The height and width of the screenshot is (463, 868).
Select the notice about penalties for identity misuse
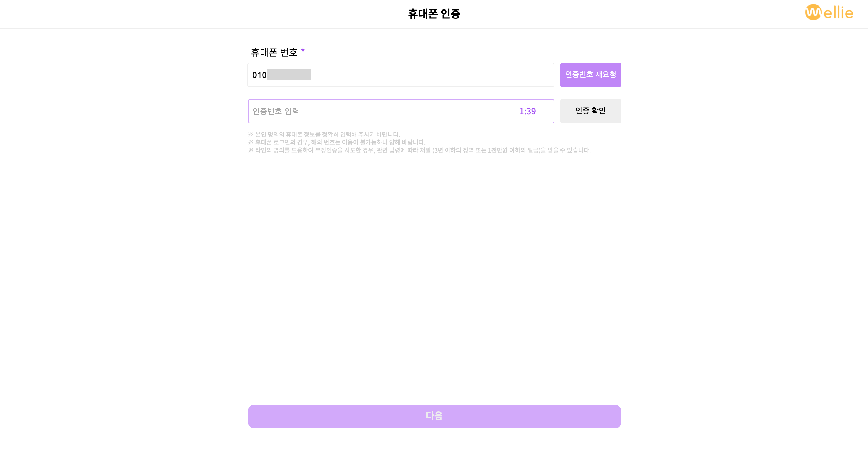tap(419, 150)
